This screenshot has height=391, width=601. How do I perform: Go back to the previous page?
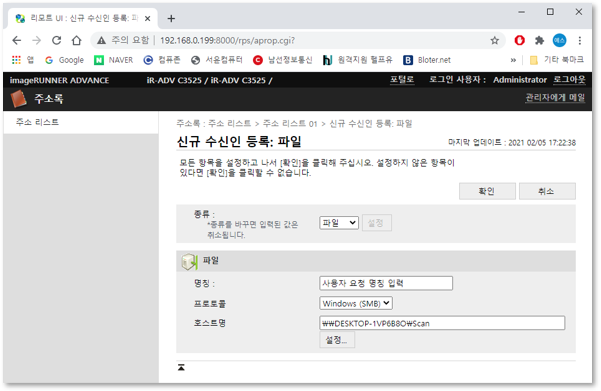point(16,40)
